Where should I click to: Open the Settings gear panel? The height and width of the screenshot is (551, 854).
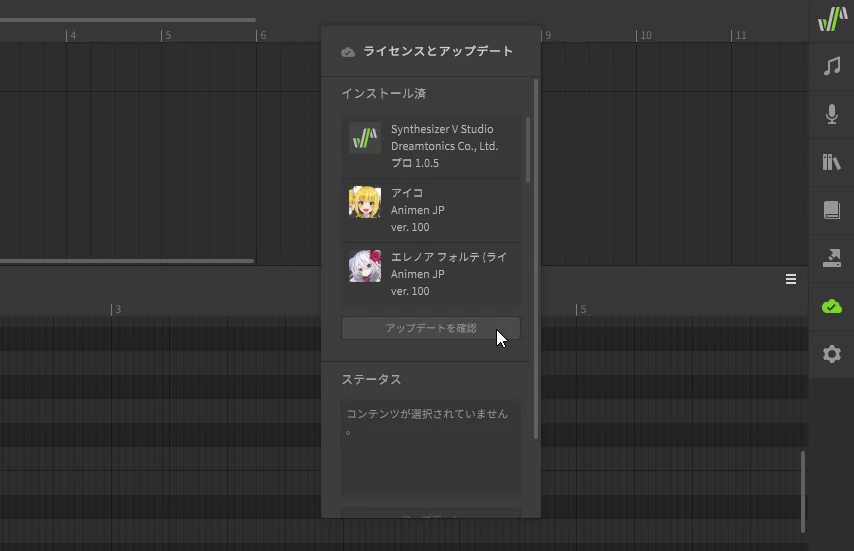pyautogui.click(x=832, y=354)
